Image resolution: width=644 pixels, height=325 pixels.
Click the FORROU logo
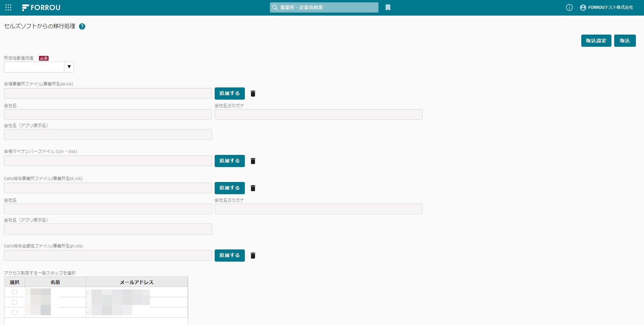pos(41,7)
